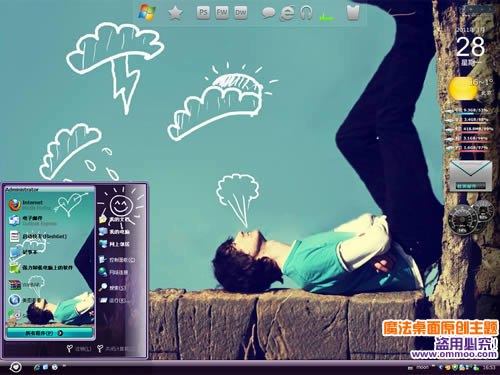Open the envelope mail widget in sidebar
Viewport: 500px width, 375px height.
tap(470, 176)
